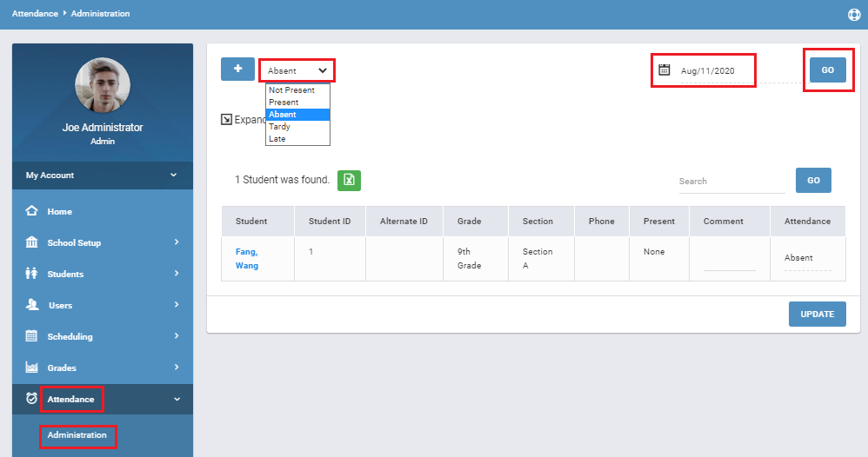This screenshot has height=457, width=868.
Task: Click '1 Student was found.' text
Action: (282, 180)
